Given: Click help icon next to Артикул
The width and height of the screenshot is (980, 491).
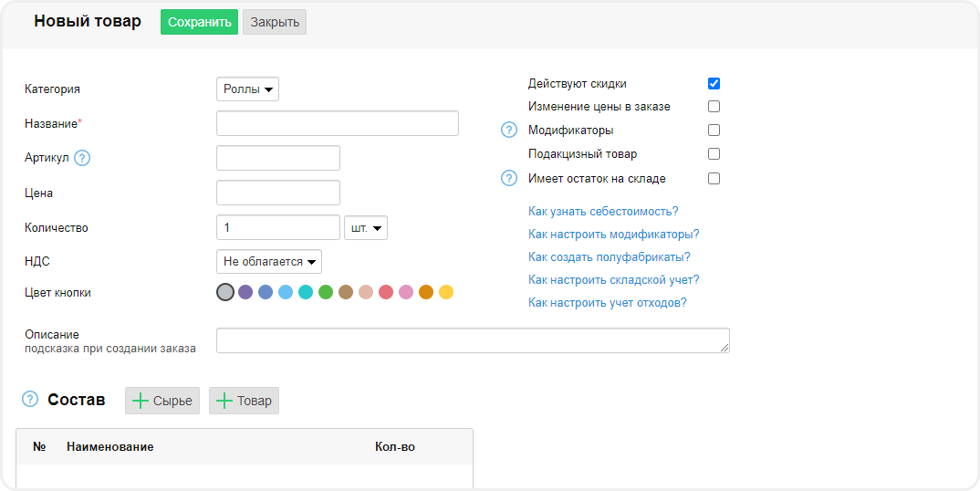Looking at the screenshot, I should coord(82,158).
